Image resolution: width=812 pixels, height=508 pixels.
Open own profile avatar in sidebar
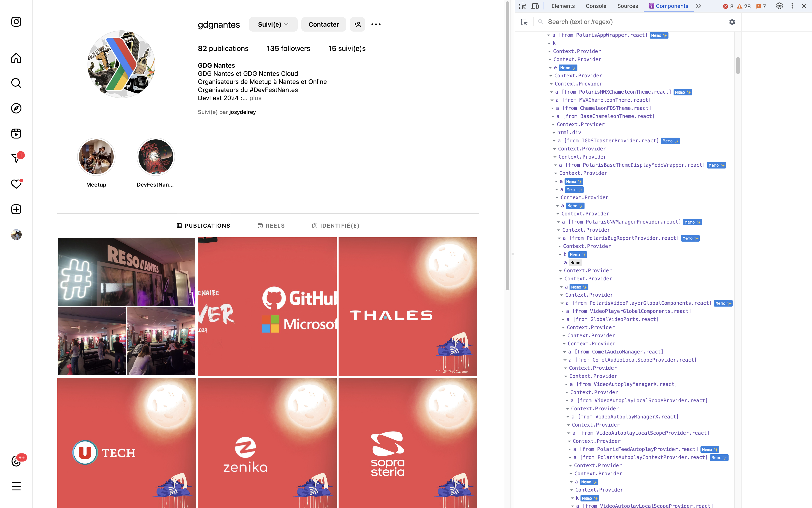coord(16,235)
